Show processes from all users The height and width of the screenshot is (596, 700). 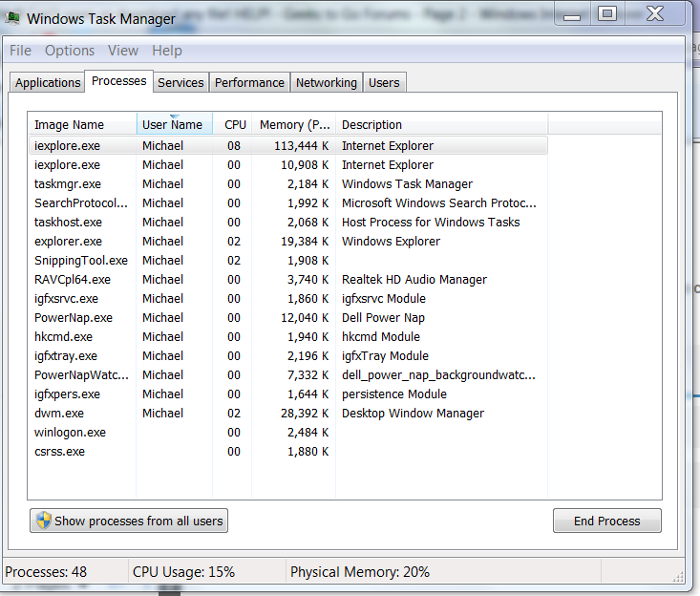(x=129, y=521)
